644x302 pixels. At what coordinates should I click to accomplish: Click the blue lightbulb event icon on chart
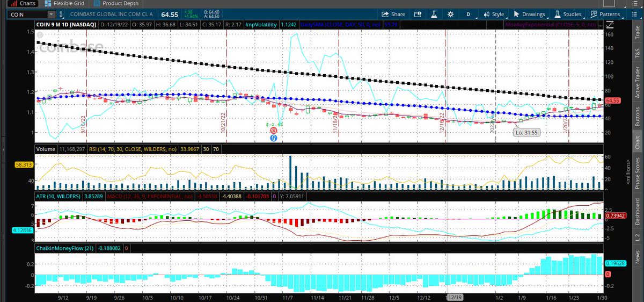274,138
